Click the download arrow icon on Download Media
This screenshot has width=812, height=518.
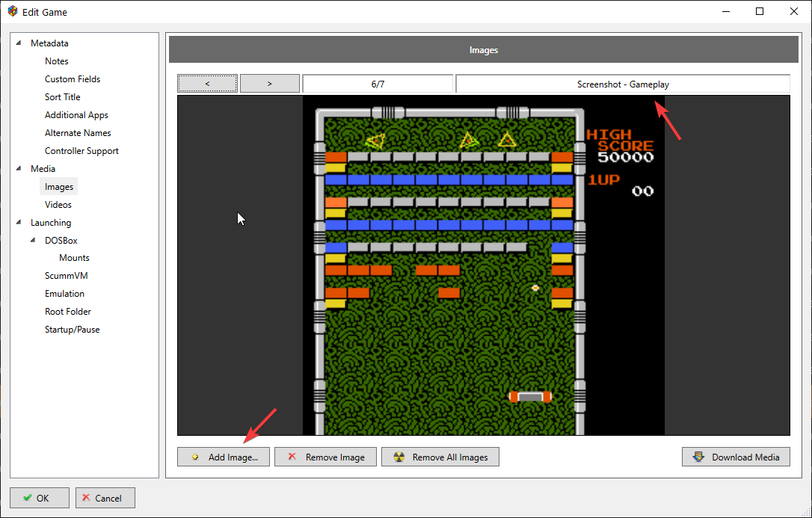[x=698, y=457]
